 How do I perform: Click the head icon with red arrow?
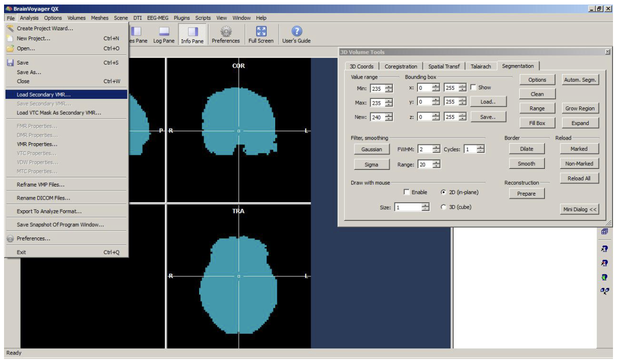click(x=604, y=263)
